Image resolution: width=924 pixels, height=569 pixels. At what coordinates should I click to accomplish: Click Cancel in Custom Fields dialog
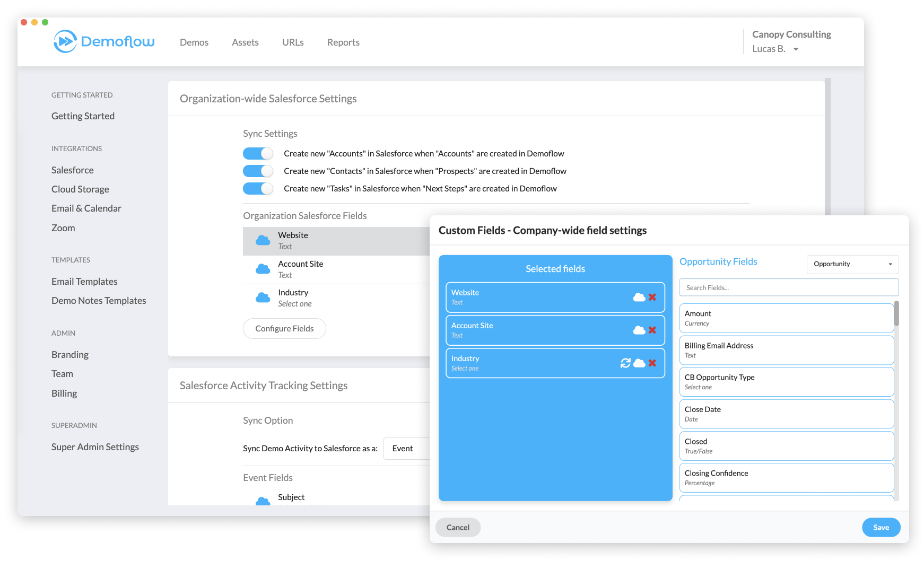458,528
